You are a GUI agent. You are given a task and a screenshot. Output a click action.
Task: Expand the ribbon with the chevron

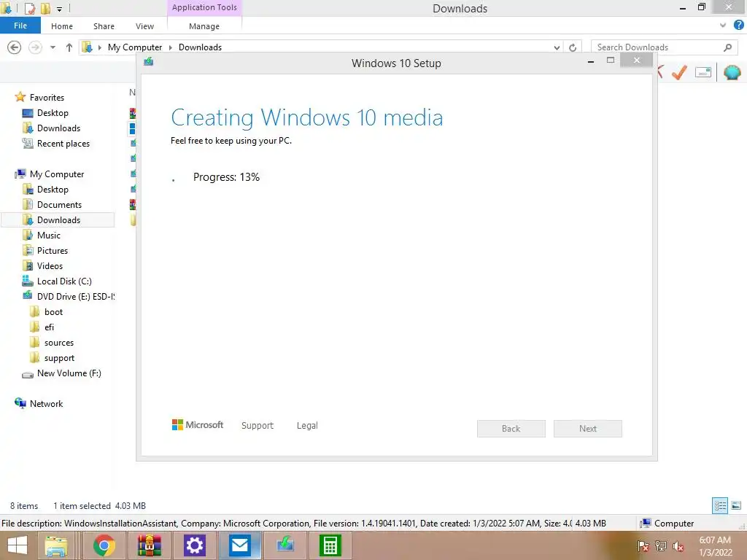coord(723,26)
